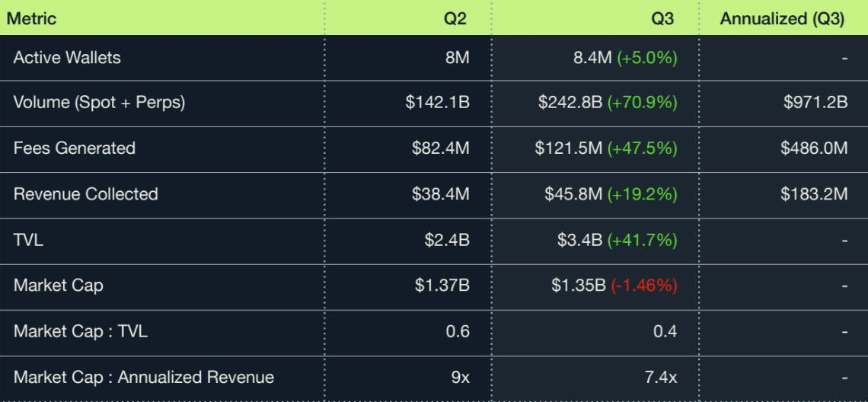Screen dimensions: 868x402
Task: Click the Metric column header
Action: [x=31, y=19]
